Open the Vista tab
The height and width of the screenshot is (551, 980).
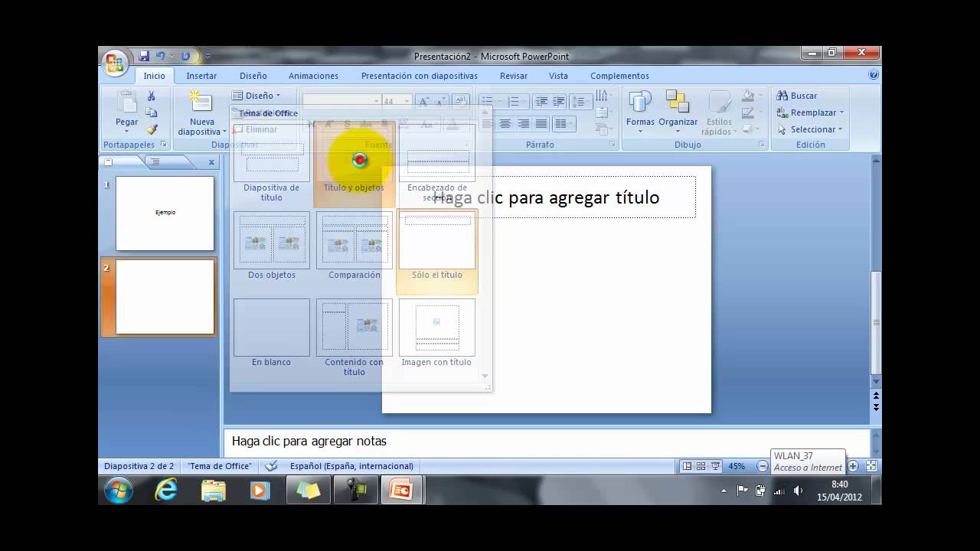point(558,76)
